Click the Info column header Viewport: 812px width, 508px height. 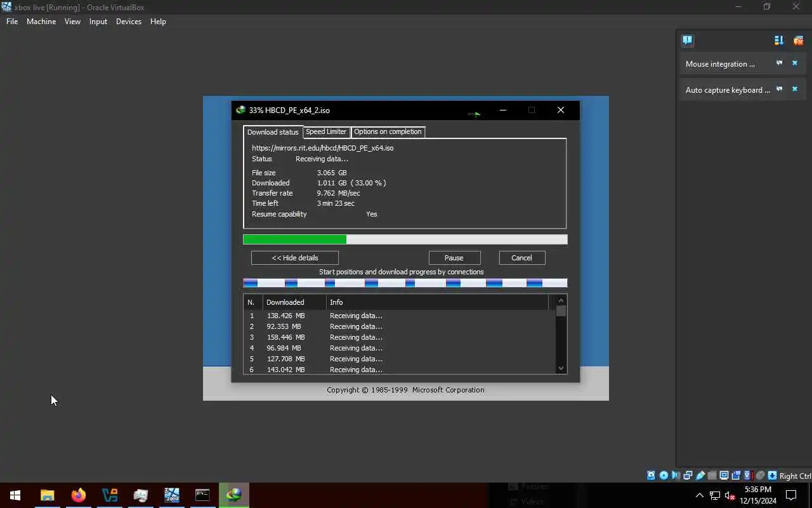(438, 302)
